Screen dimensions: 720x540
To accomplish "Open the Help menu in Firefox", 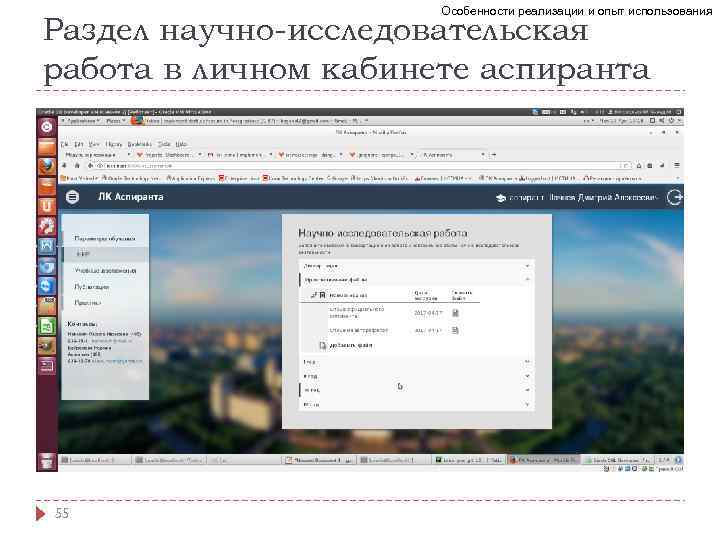I will tap(181, 144).
